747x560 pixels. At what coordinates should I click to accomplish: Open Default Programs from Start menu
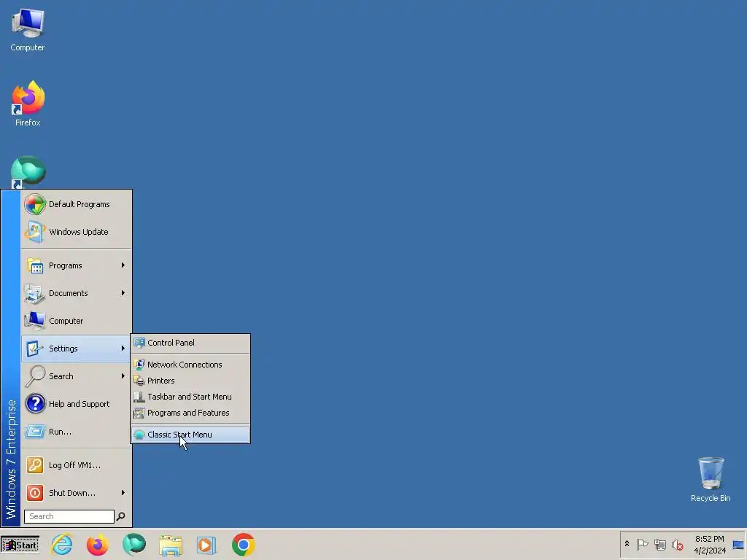pyautogui.click(x=76, y=204)
